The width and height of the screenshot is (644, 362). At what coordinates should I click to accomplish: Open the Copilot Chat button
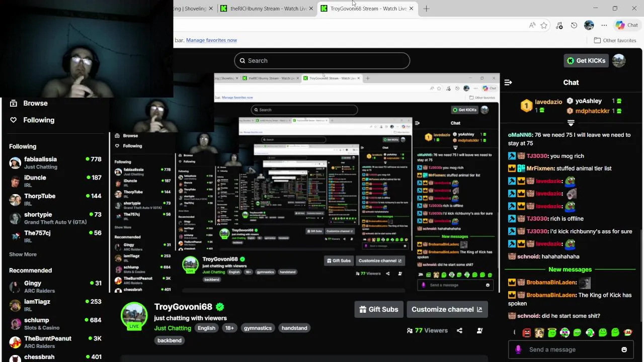(x=627, y=25)
